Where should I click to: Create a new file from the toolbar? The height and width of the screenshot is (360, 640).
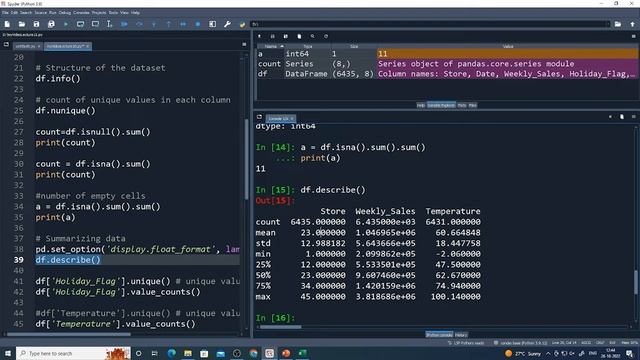point(7,24)
